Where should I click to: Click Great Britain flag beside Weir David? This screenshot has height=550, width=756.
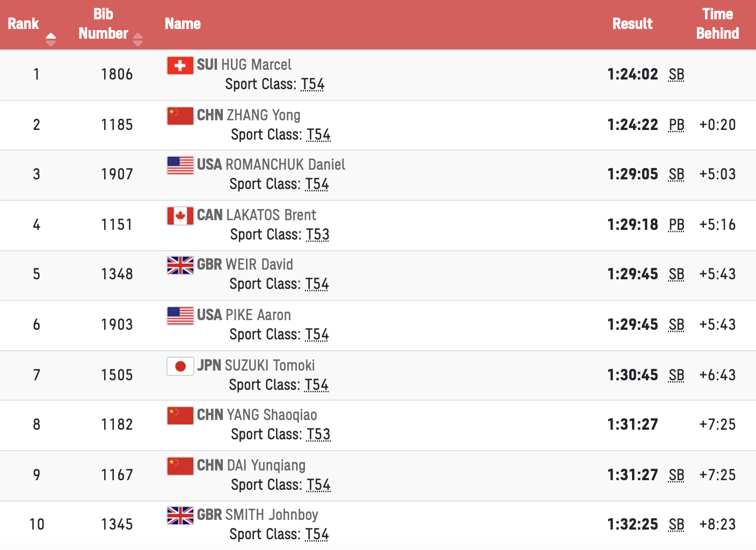pos(180,265)
